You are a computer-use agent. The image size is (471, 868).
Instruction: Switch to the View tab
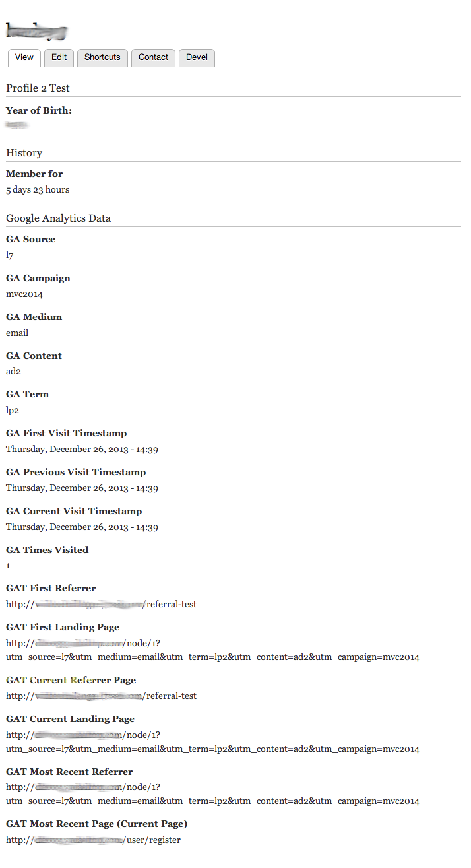24,57
